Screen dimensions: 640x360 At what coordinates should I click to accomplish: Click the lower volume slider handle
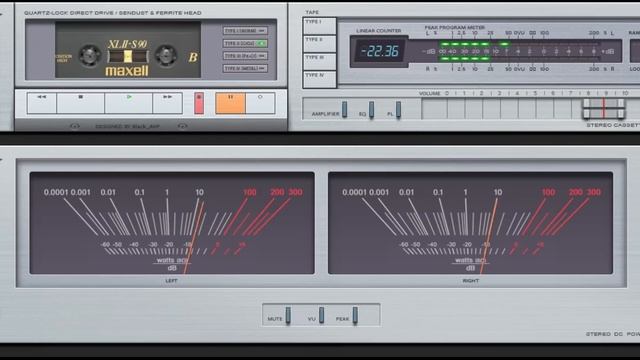[x=604, y=113]
